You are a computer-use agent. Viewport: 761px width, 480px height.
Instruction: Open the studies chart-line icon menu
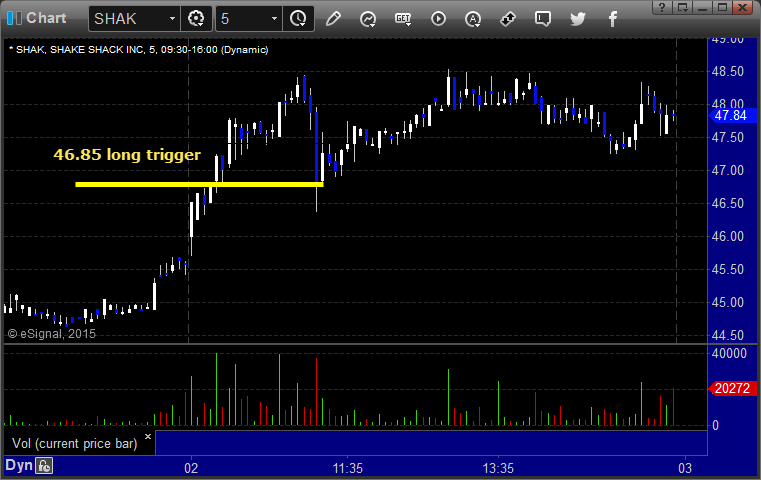coord(368,19)
